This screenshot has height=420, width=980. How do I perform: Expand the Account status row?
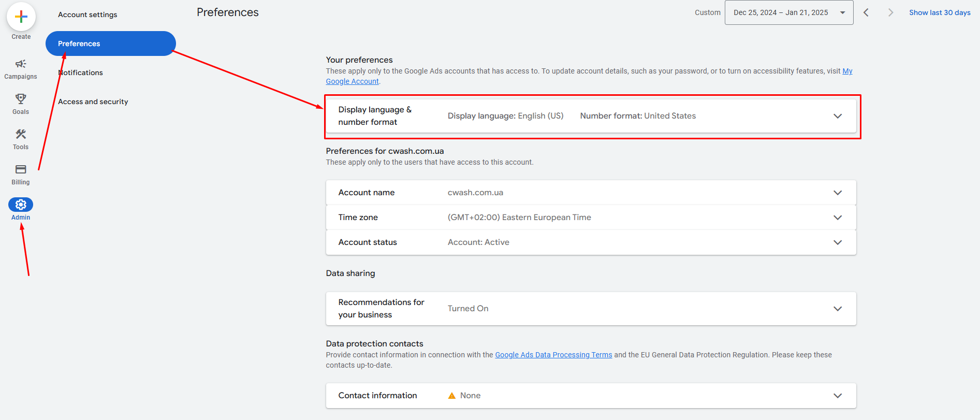click(837, 242)
